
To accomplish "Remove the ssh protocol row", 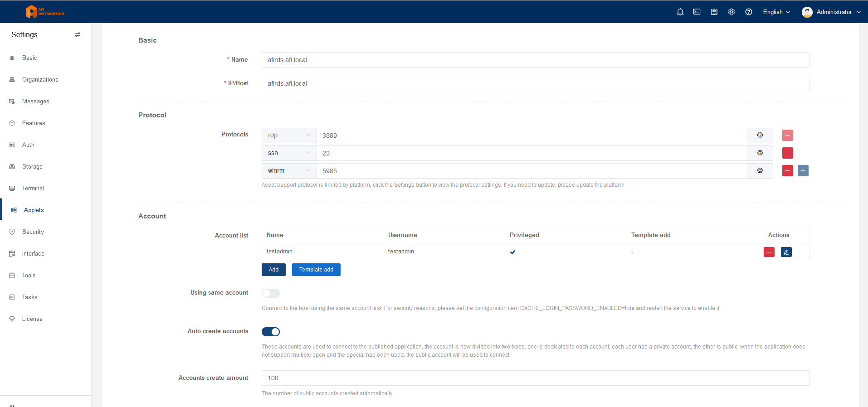I will 788,153.
